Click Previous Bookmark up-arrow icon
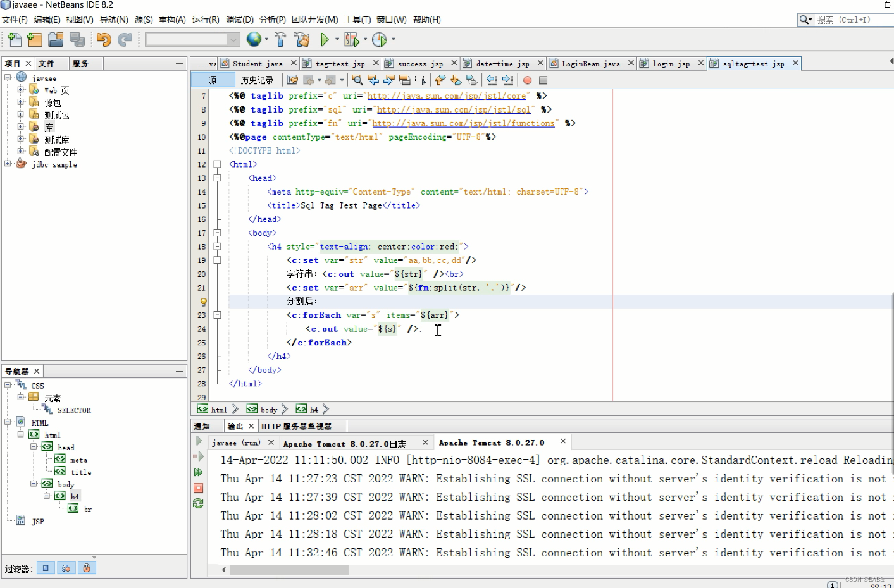This screenshot has height=588, width=894. [x=440, y=80]
